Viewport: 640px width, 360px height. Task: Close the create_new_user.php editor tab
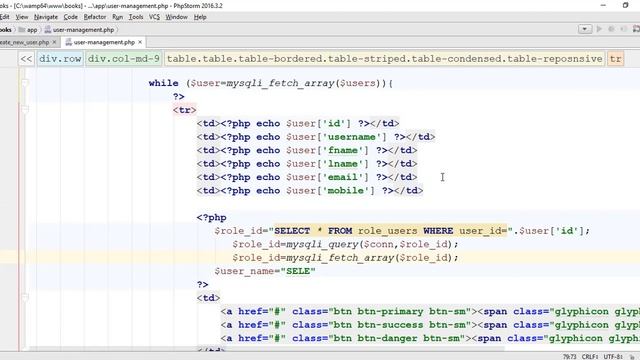point(55,42)
